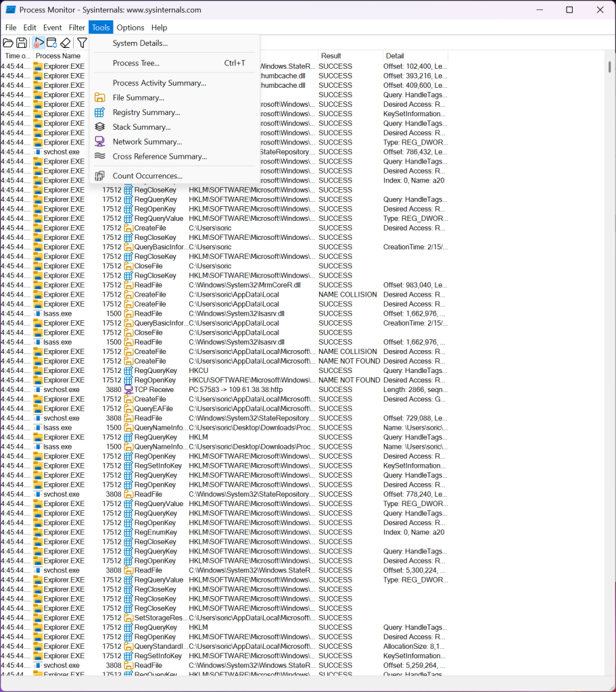The width and height of the screenshot is (616, 692).
Task: Click detail 'Offset: 5,300,224, ...'
Action: pos(414,570)
